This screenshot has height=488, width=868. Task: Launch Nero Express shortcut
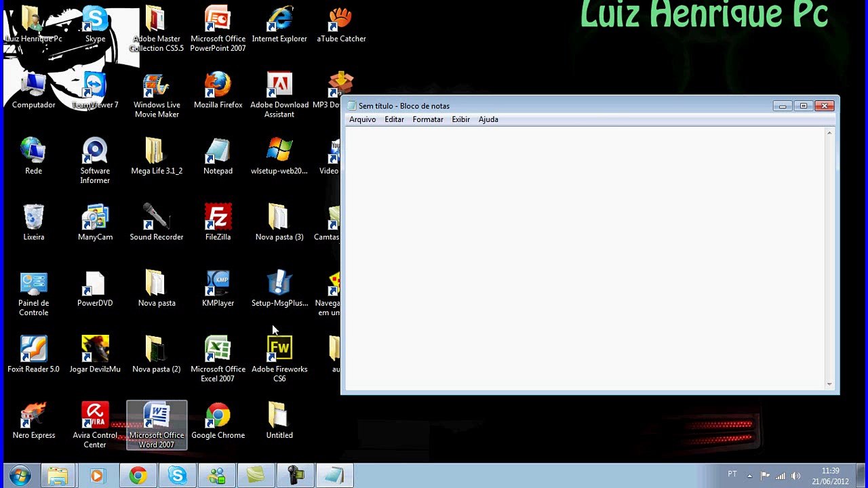[x=33, y=420]
